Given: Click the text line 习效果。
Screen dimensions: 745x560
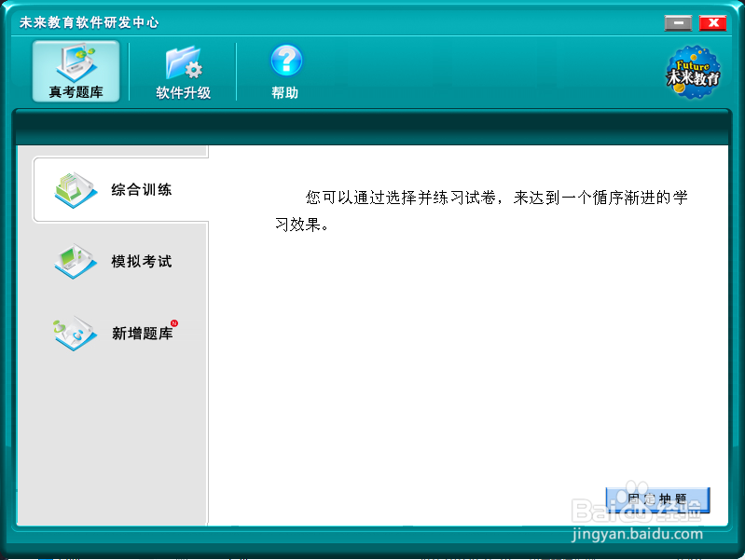Looking at the screenshot, I should click(x=302, y=225).
